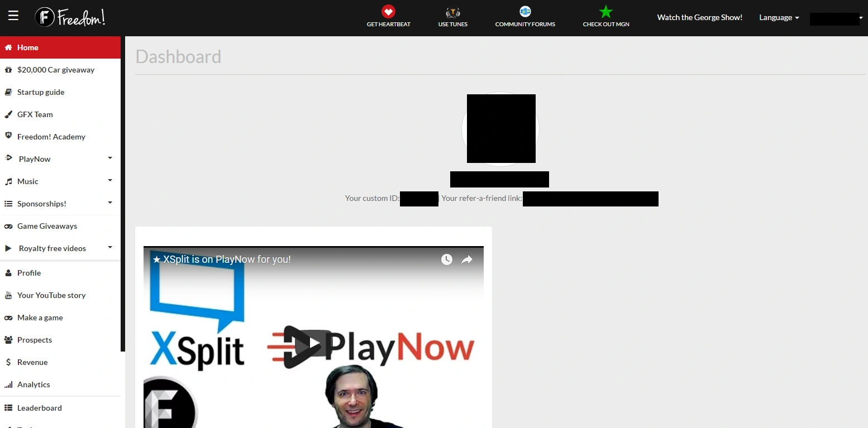868x428 pixels.
Task: Expand the PlayNow submenu arrow
Action: (110, 158)
